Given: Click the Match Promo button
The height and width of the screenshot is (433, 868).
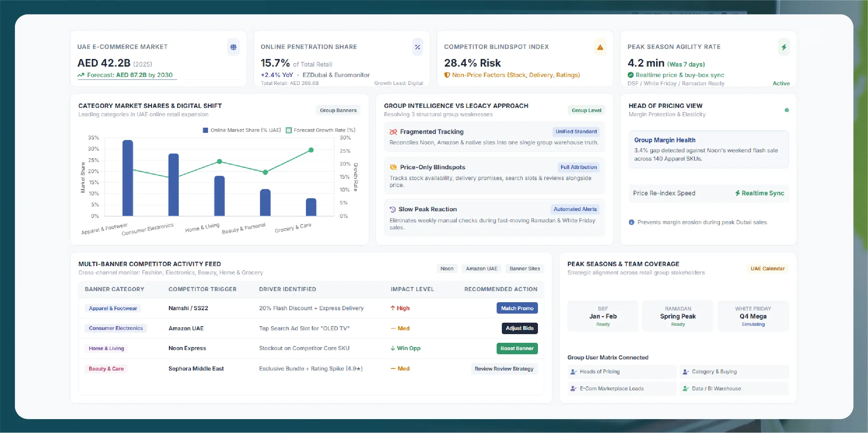Looking at the screenshot, I should [517, 308].
